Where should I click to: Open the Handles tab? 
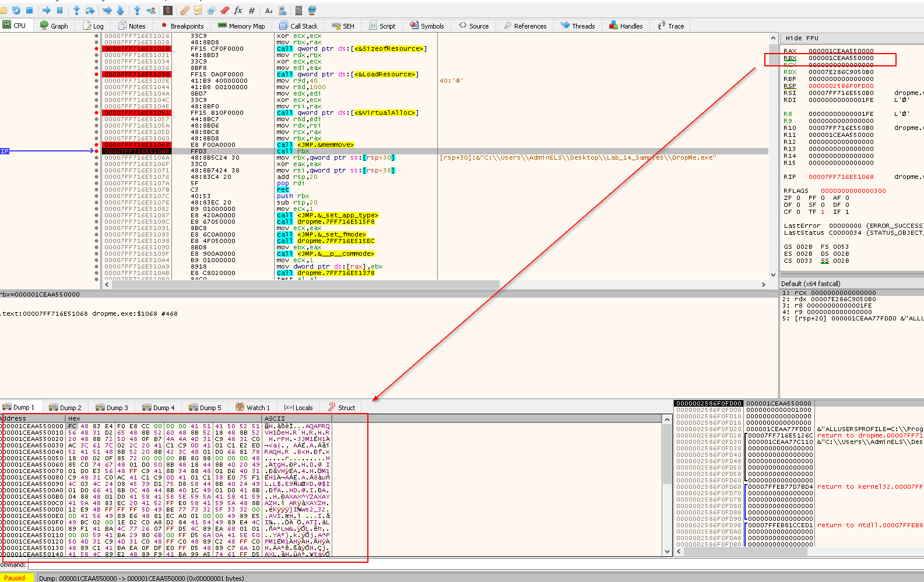[x=626, y=26]
